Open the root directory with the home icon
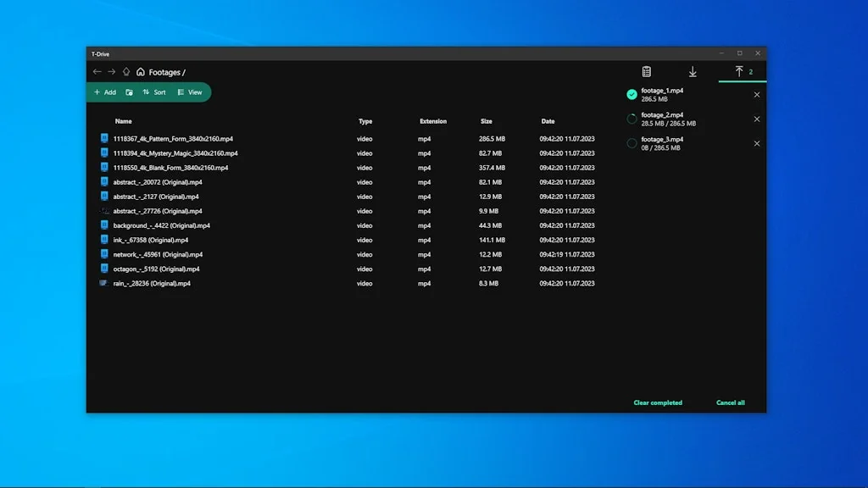This screenshot has height=488, width=868. 142,72
